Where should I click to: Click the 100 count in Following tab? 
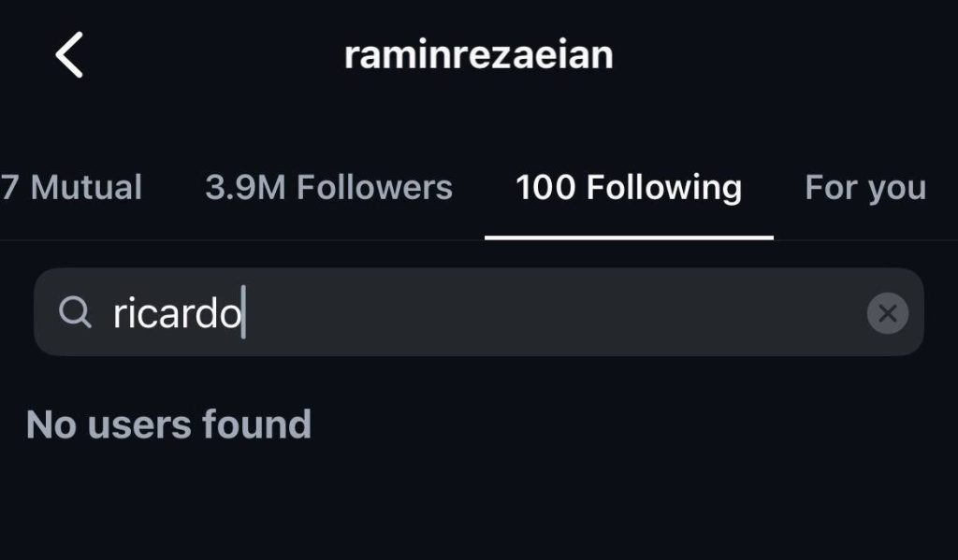pos(545,188)
